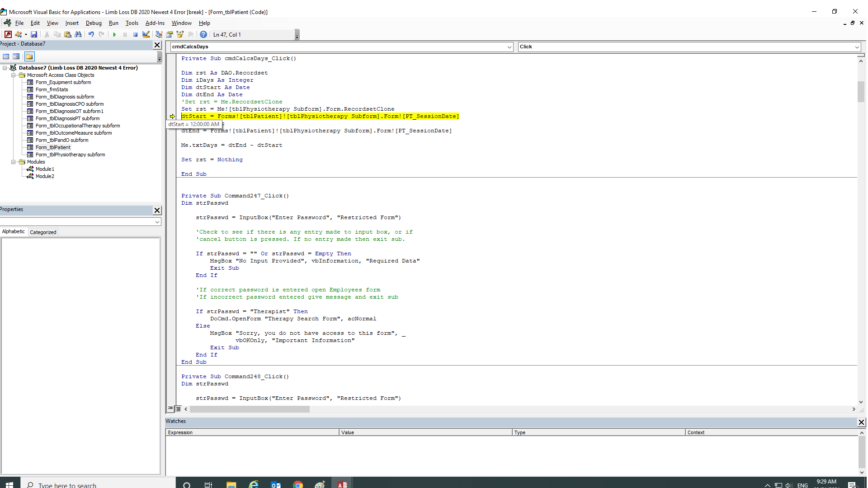Click the Reset stop icon

135,34
